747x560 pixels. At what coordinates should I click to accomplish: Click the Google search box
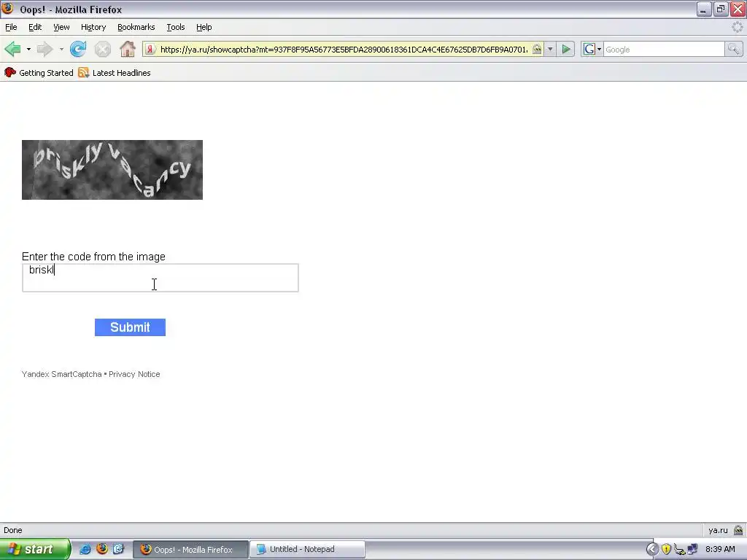[664, 49]
